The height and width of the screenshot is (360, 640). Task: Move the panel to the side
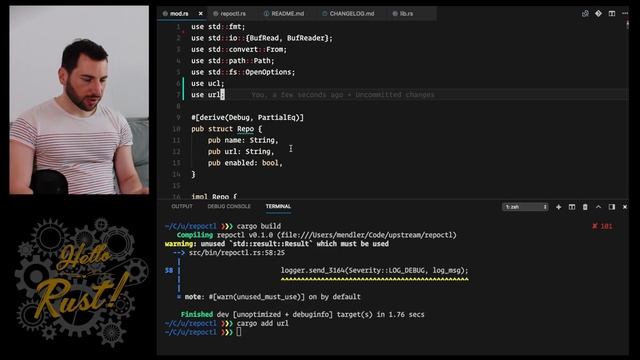611,207
